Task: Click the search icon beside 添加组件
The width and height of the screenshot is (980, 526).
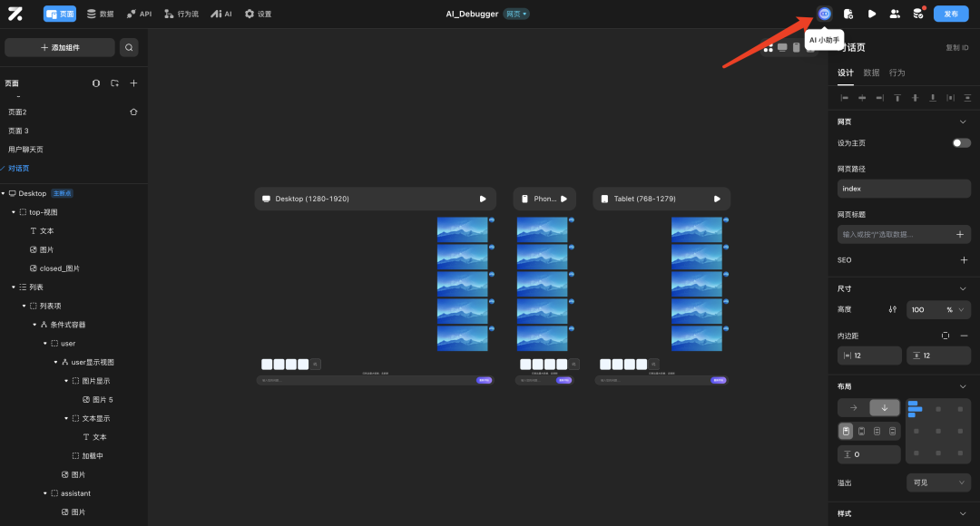Action: [130, 47]
